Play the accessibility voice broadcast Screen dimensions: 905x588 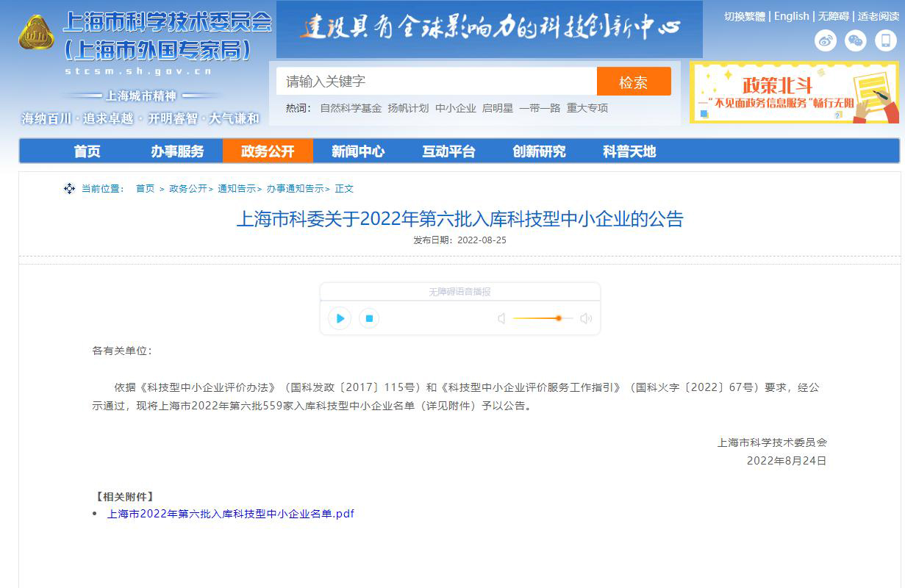(339, 318)
